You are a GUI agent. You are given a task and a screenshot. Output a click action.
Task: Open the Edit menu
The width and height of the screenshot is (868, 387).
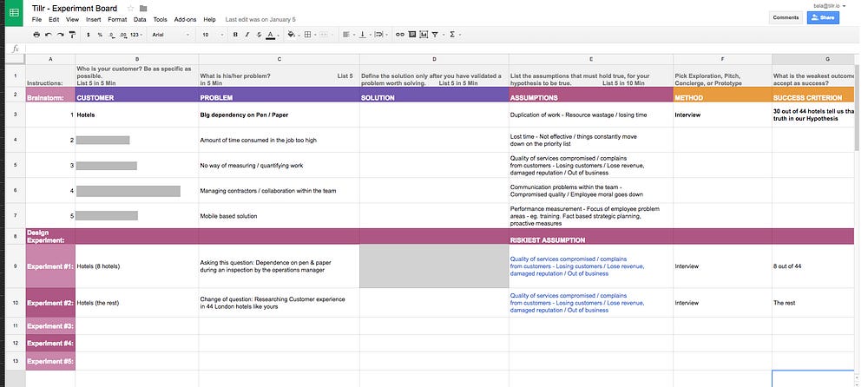[x=54, y=19]
